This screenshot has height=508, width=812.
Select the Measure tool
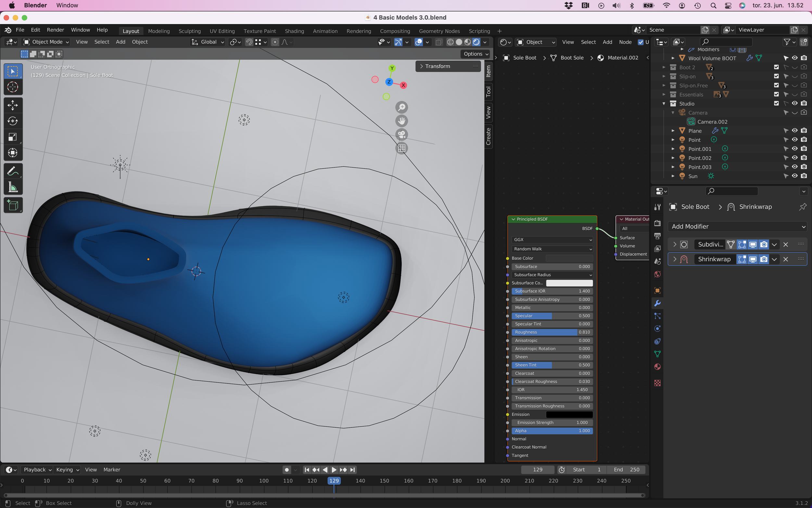point(13,187)
